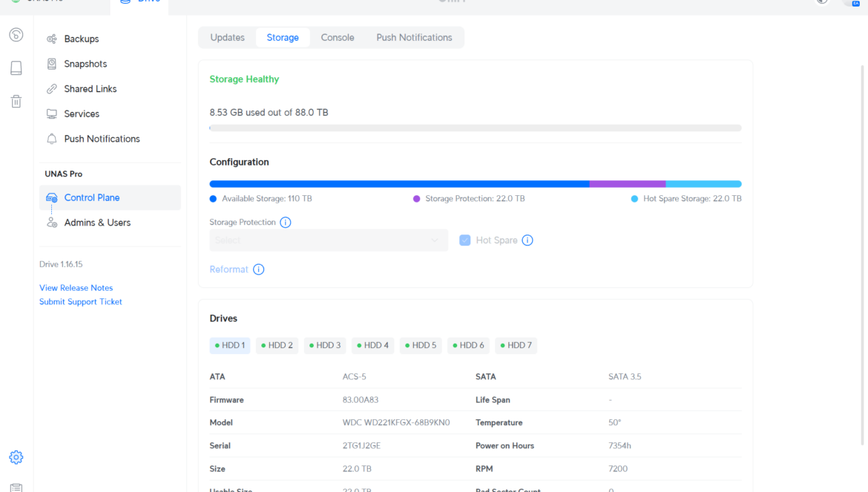
Task: Click the "Hot Spare Storage: 22.0 TB" legend
Action: pyautogui.click(x=692, y=199)
